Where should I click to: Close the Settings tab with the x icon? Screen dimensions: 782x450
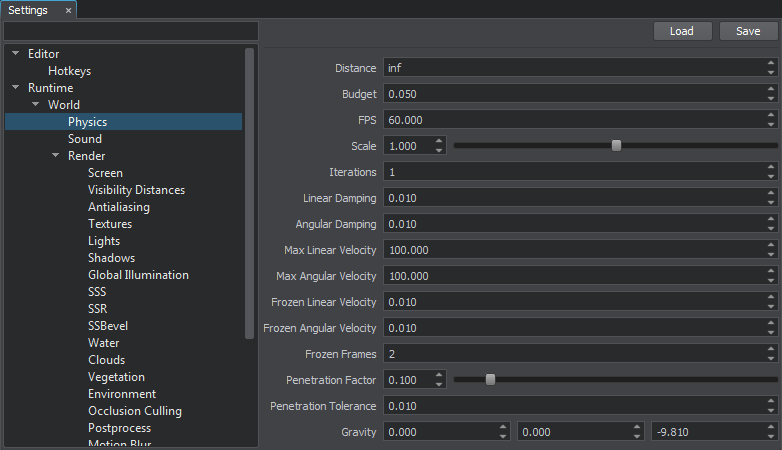(x=68, y=10)
